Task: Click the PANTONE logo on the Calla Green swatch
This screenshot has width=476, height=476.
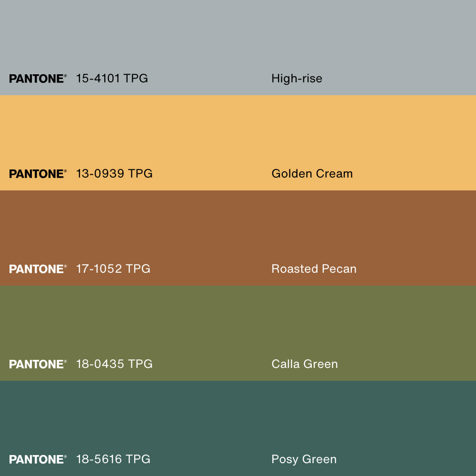Action: point(38,364)
